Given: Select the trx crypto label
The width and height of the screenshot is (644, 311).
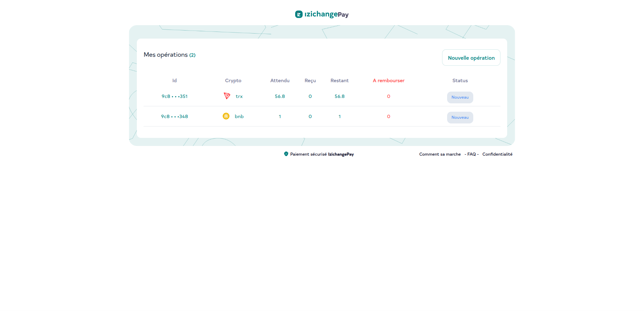Looking at the screenshot, I should pyautogui.click(x=239, y=96).
